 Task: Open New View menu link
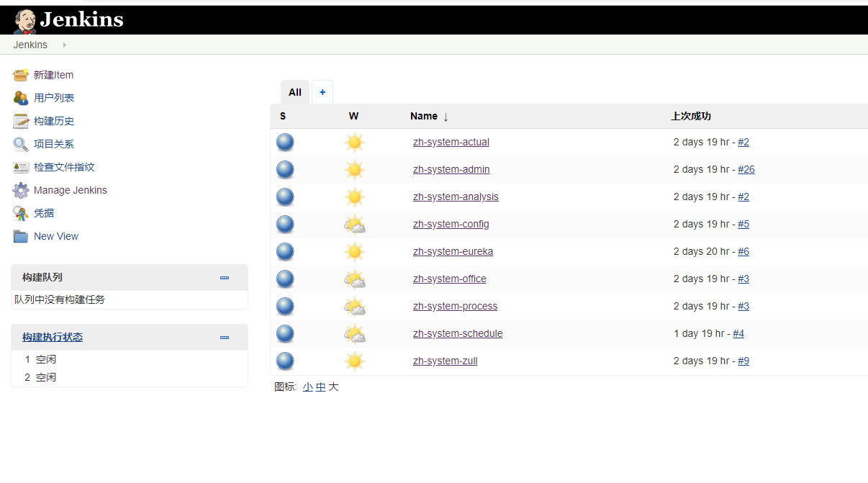(x=56, y=236)
